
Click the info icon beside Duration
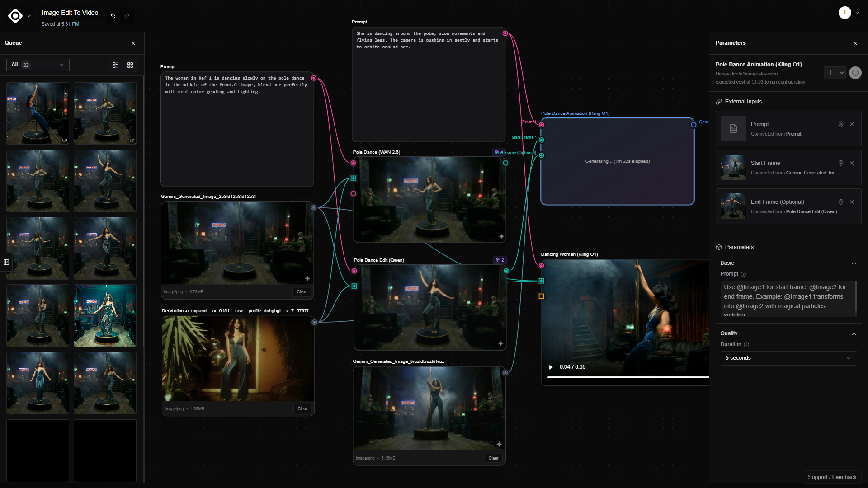point(746,345)
